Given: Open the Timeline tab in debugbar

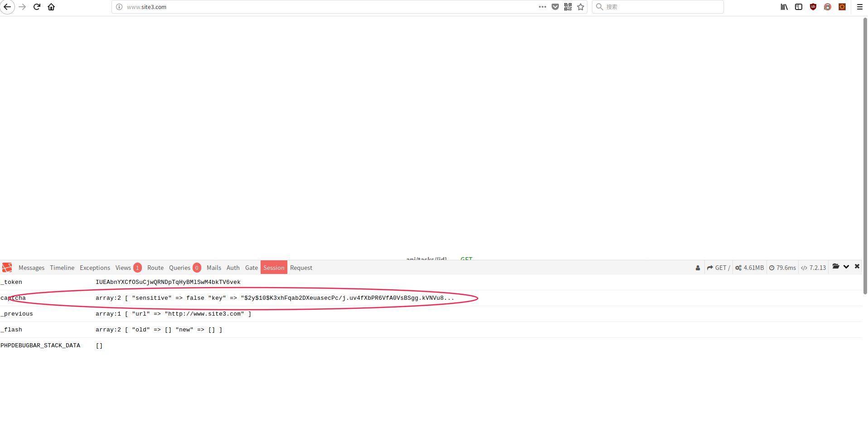Looking at the screenshot, I should (x=62, y=268).
